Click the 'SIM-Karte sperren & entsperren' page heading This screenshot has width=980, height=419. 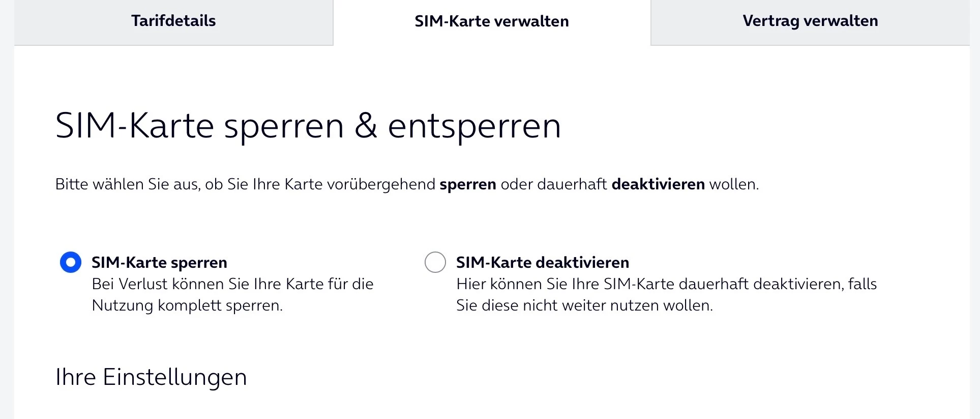coord(308,126)
